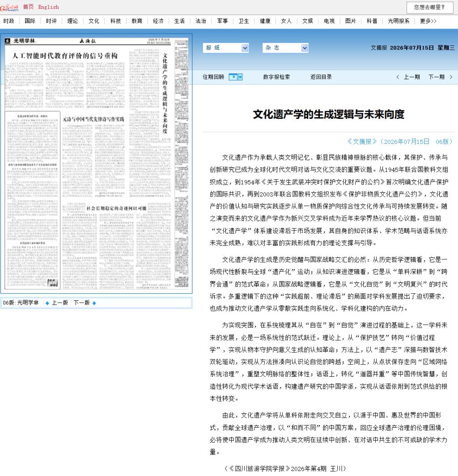Go to 下一期 issue
The image size is (458, 476).
click(437, 77)
